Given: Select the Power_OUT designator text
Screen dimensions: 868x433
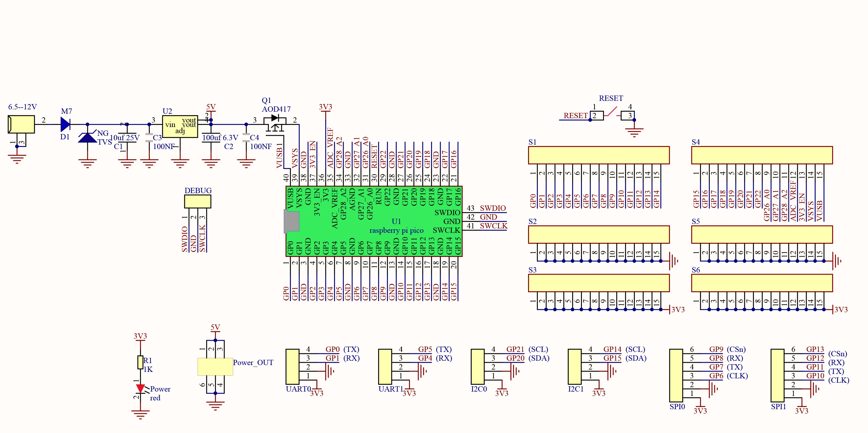Looking at the screenshot, I should coord(253,362).
